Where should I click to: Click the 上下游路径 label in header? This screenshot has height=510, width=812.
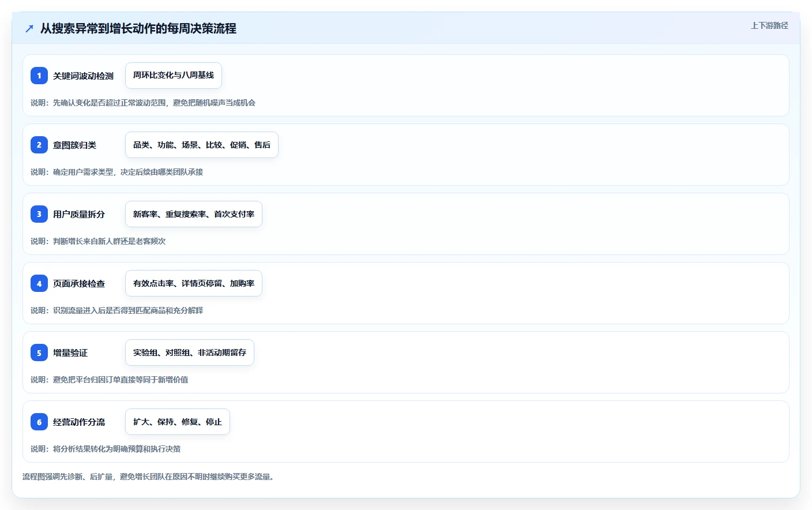point(769,25)
